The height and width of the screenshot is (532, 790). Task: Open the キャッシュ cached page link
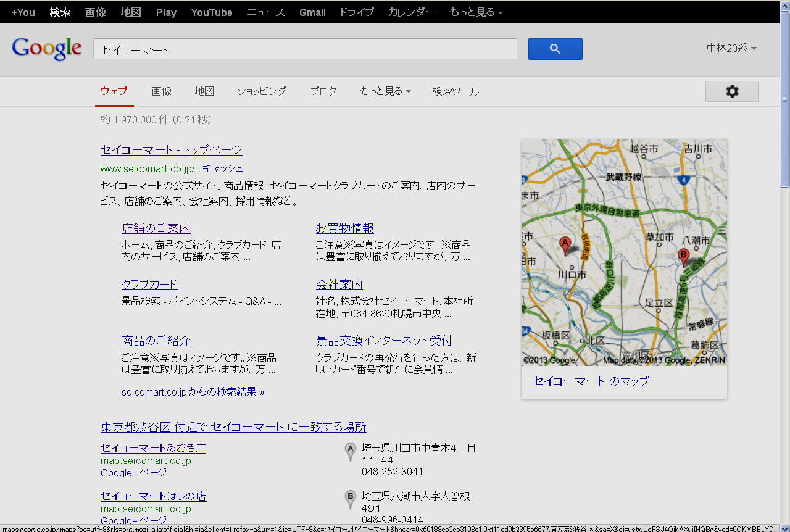[223, 168]
